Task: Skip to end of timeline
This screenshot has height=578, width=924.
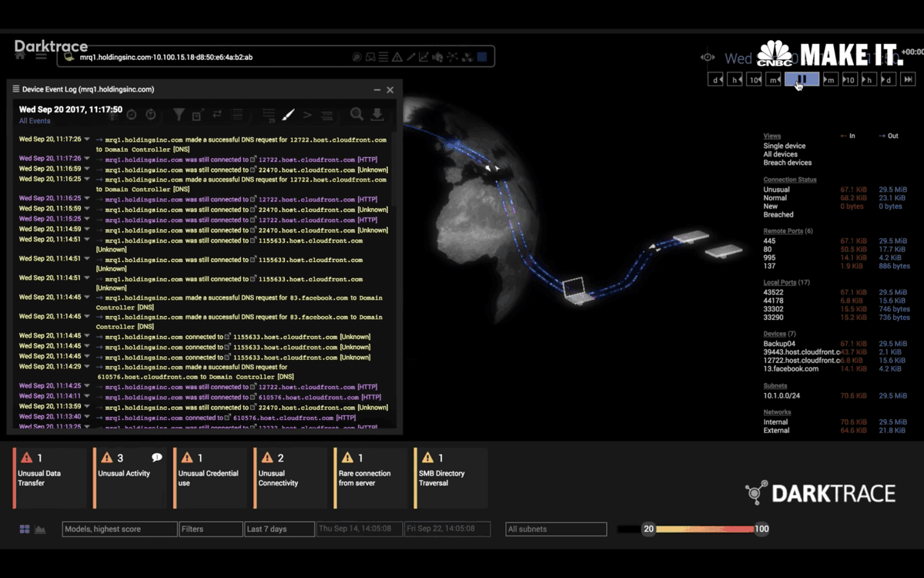Action: click(x=908, y=79)
